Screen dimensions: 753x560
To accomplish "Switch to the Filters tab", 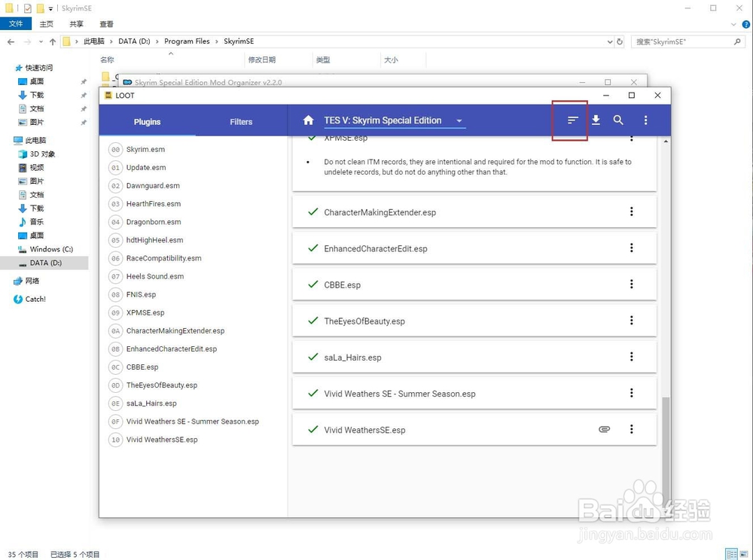I will click(241, 122).
